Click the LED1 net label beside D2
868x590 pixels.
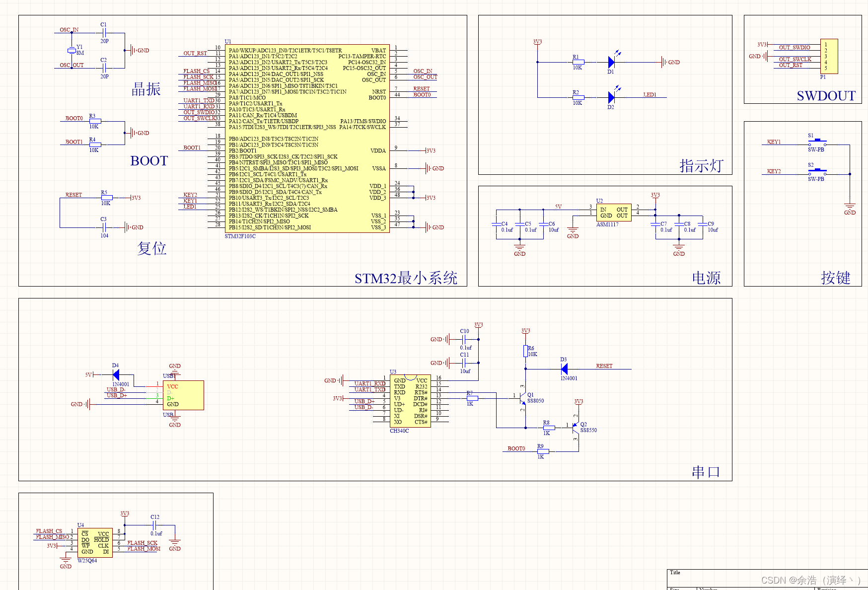point(650,94)
